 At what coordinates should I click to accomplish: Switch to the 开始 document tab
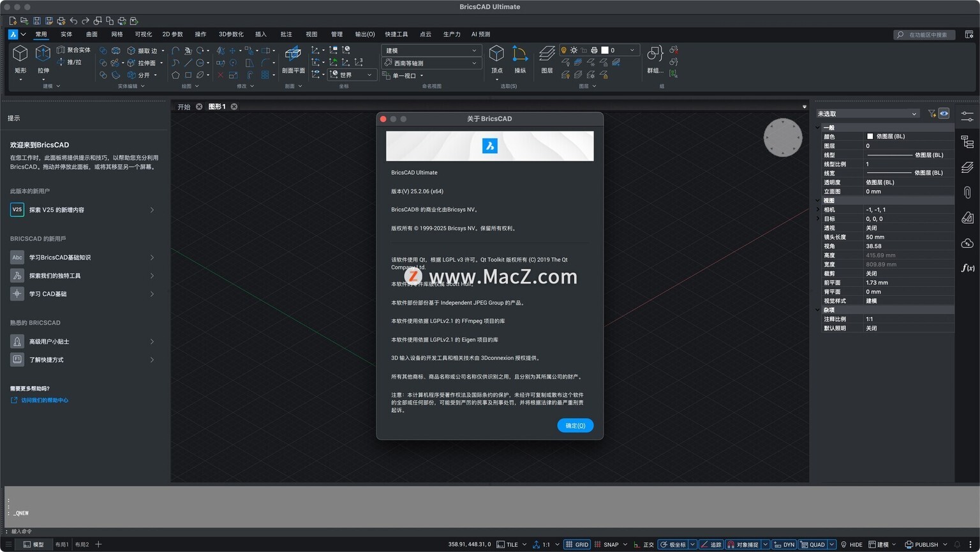(x=184, y=107)
